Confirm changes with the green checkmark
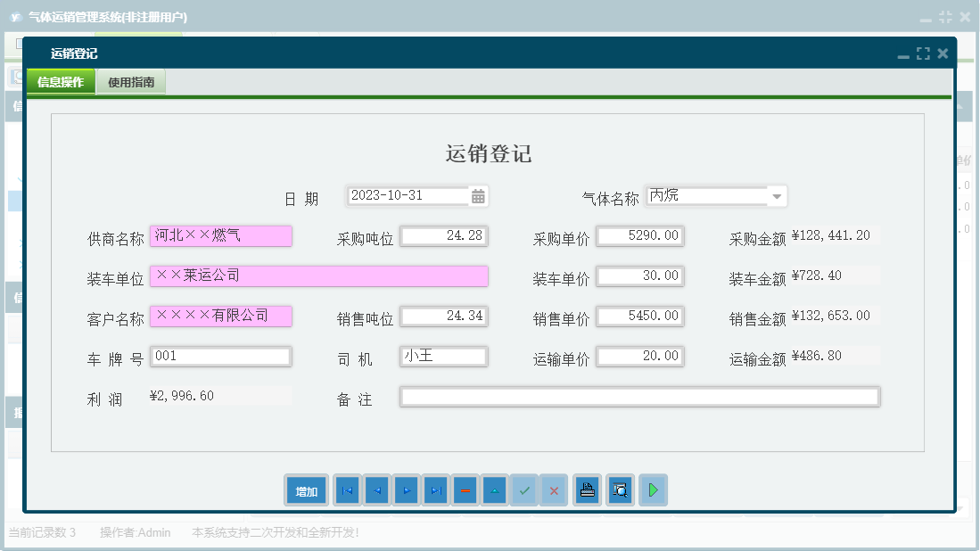This screenshot has height=551, width=980. coord(523,489)
